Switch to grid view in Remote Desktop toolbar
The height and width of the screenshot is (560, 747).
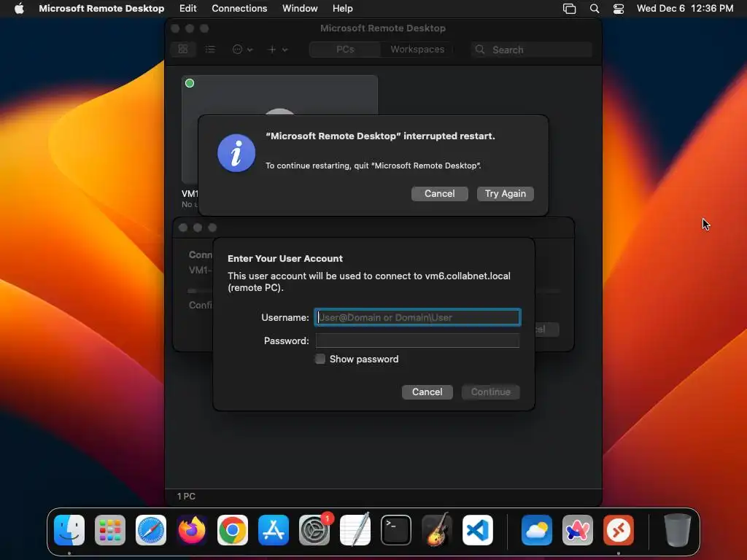click(x=183, y=49)
